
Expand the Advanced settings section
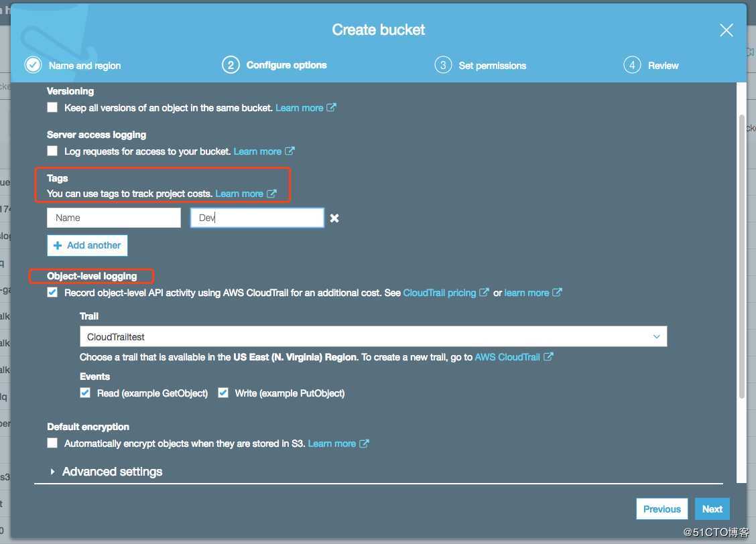[106, 471]
